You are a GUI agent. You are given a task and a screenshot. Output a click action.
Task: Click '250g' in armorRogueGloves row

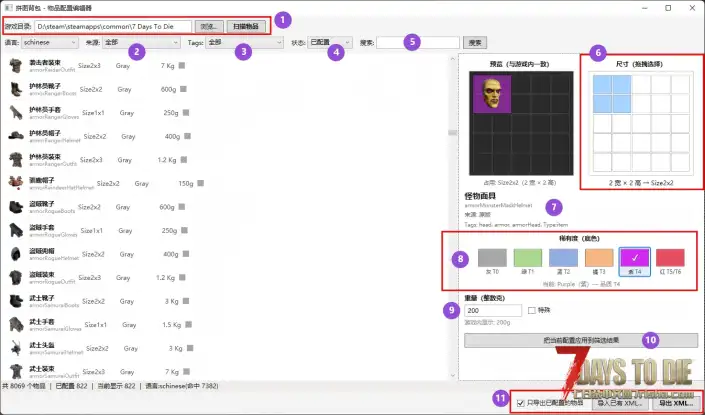pyautogui.click(x=169, y=231)
